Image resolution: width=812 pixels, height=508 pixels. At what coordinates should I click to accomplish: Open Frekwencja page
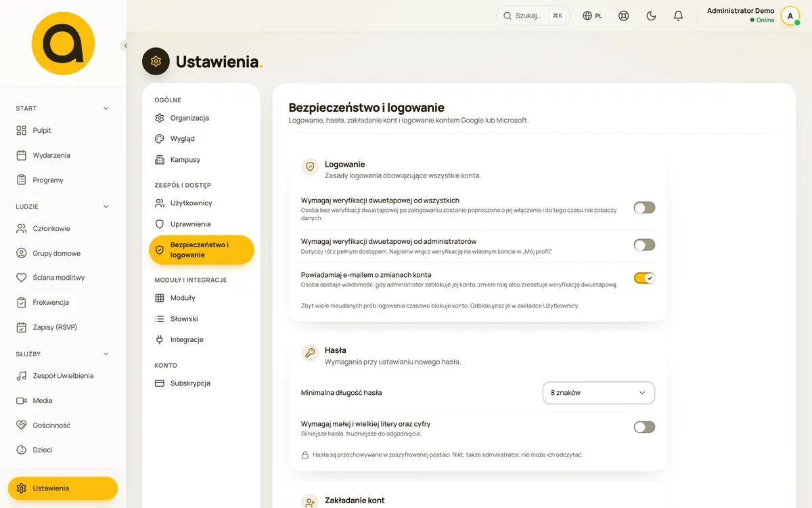(63, 302)
